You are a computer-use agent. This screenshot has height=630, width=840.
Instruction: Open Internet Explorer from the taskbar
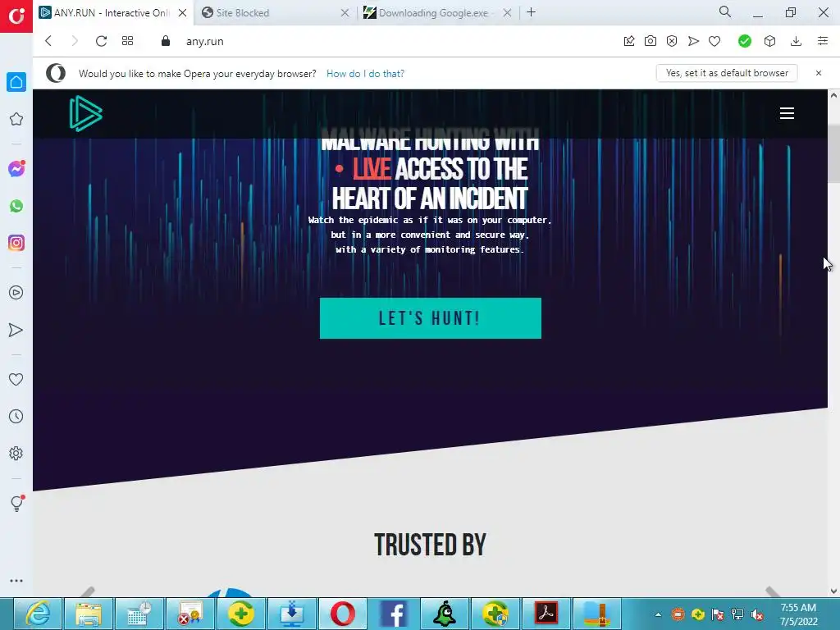(x=38, y=614)
